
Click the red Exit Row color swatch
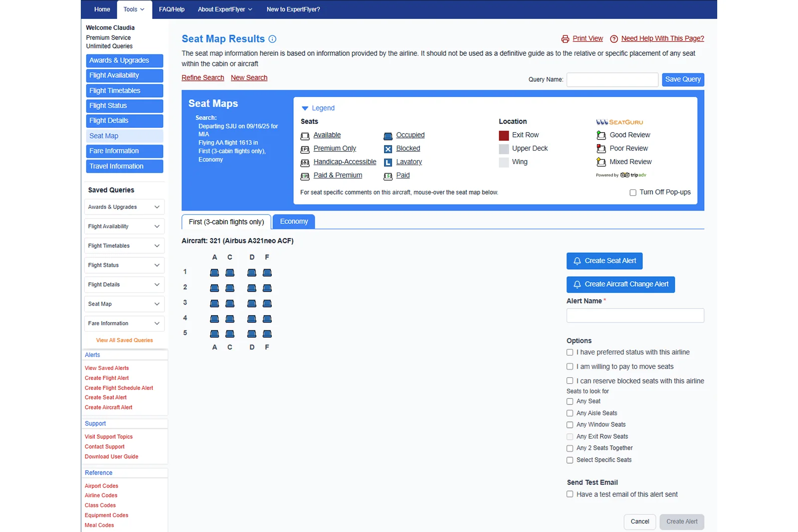tap(504, 135)
